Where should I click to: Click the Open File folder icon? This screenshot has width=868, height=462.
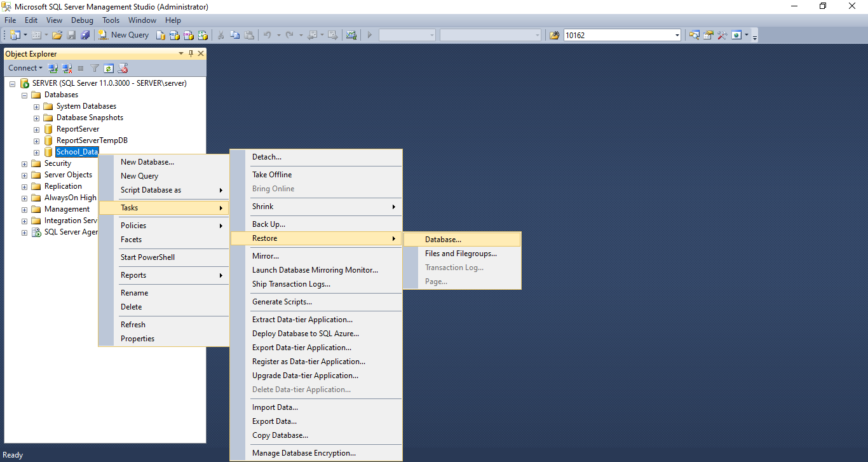click(x=57, y=35)
